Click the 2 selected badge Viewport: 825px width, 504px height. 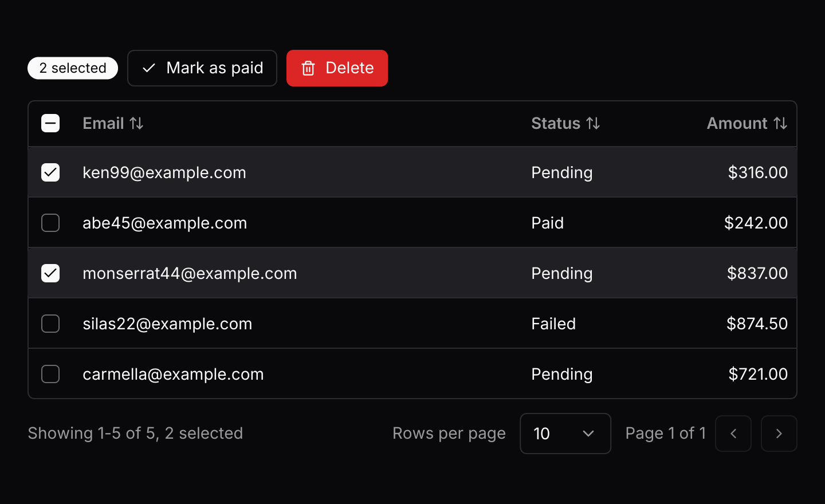[73, 68]
